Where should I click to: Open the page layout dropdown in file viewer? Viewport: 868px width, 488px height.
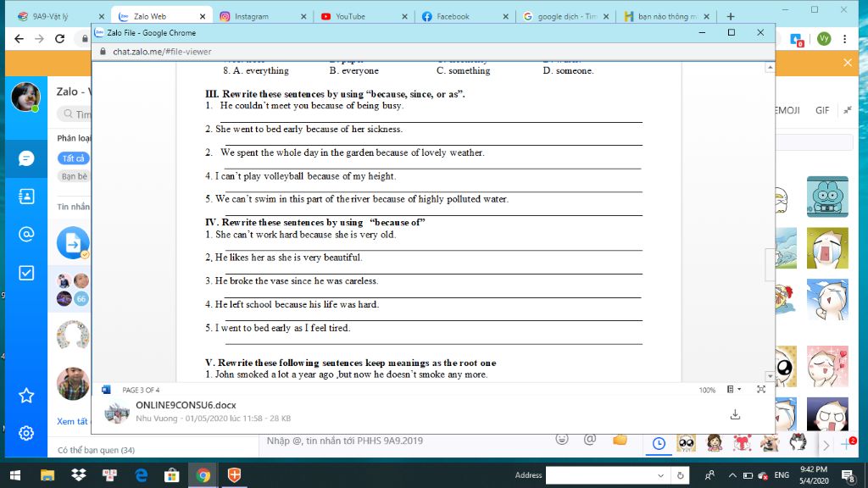coord(733,390)
